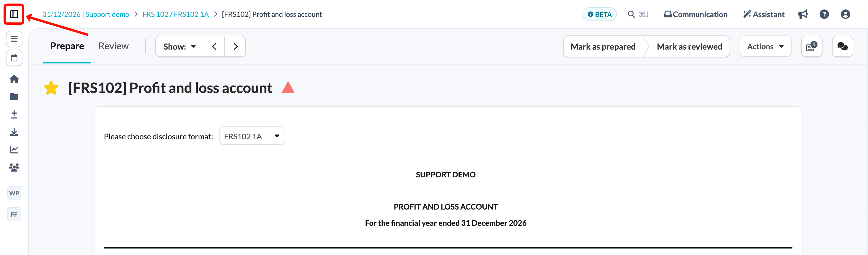Image resolution: width=868 pixels, height=255 pixels.
Task: Go to the Home icon
Action: click(14, 79)
